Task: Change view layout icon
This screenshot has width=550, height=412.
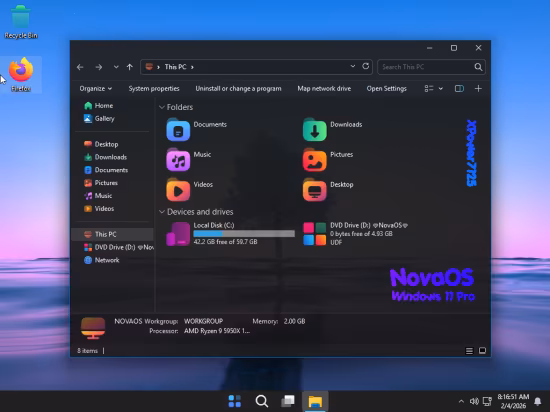Action: click(x=429, y=89)
